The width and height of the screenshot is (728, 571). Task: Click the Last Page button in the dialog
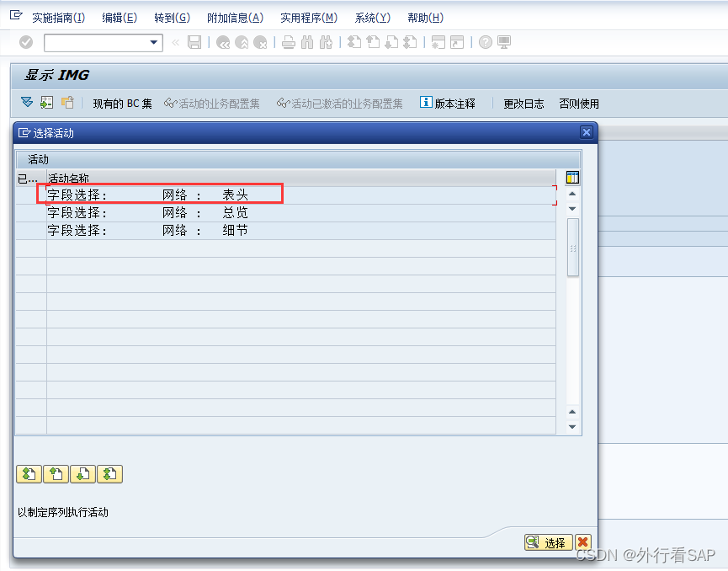click(109, 474)
